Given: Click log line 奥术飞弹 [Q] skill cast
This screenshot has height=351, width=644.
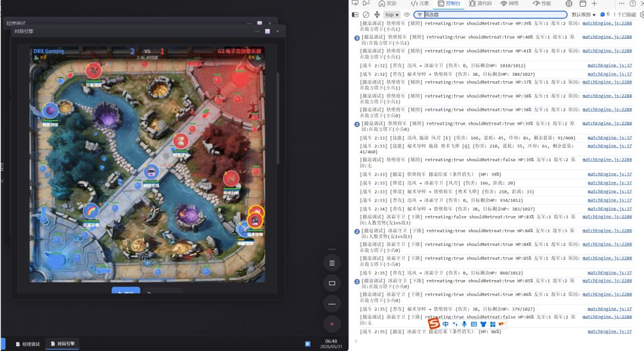Looking at the screenshot, I should pyautogui.click(x=466, y=149).
